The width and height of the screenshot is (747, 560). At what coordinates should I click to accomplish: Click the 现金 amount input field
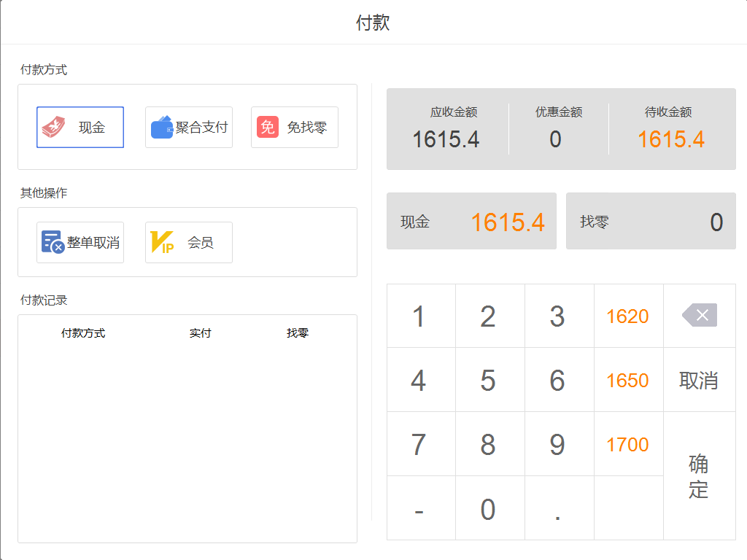[x=472, y=221]
